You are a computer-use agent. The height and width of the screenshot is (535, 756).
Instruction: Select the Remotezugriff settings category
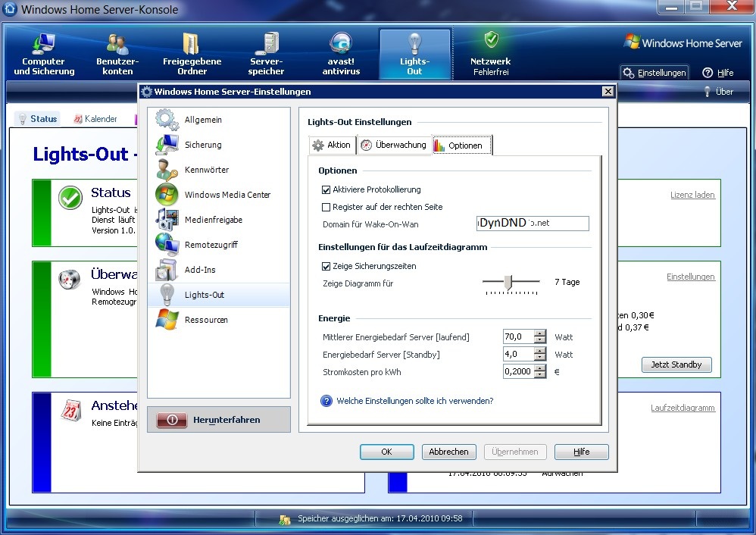click(218, 245)
